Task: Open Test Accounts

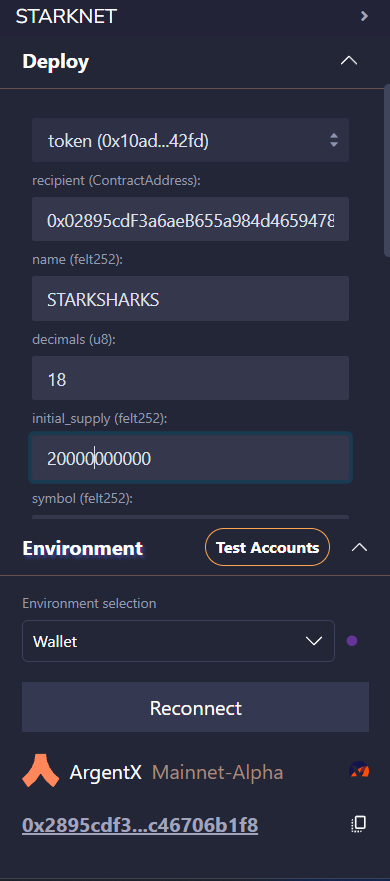Action: 267,547
